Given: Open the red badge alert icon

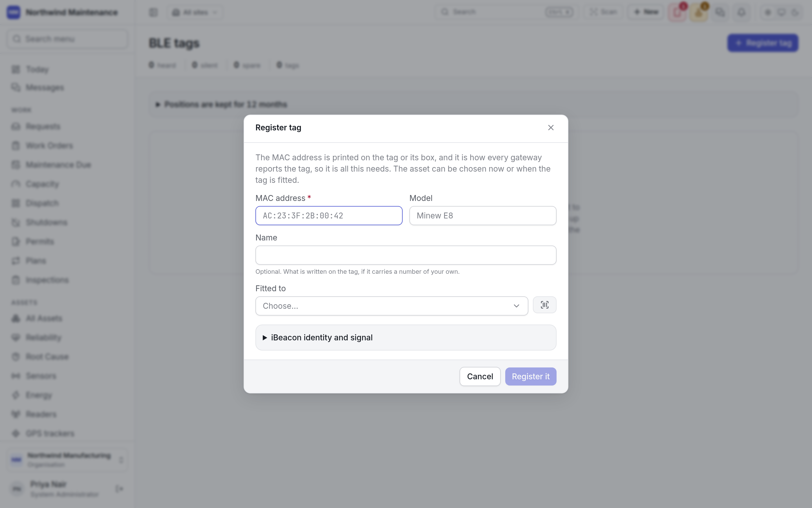Looking at the screenshot, I should [678, 12].
